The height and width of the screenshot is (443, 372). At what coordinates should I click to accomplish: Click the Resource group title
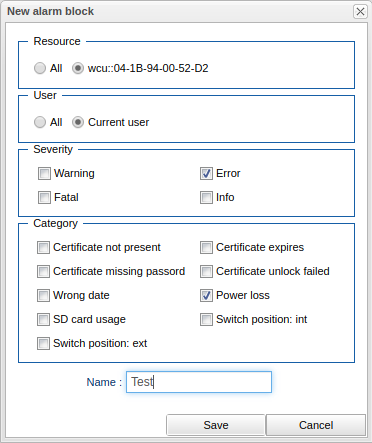[x=57, y=41]
